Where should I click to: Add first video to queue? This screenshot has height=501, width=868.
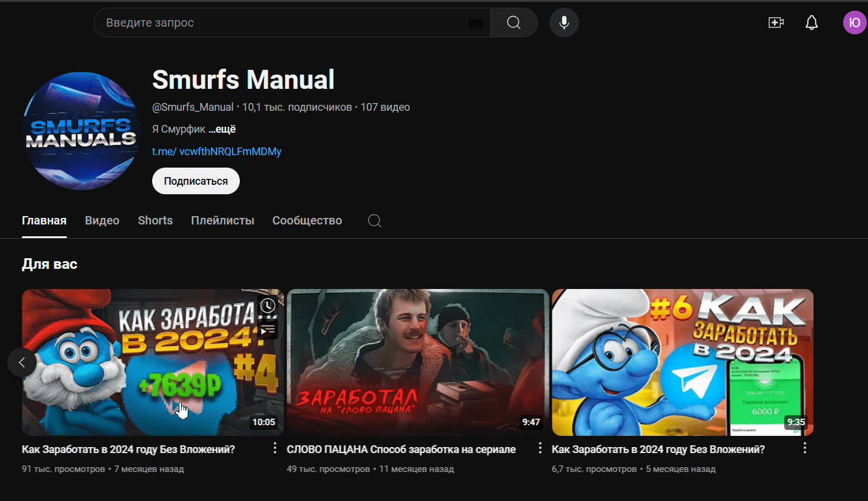pos(268,329)
